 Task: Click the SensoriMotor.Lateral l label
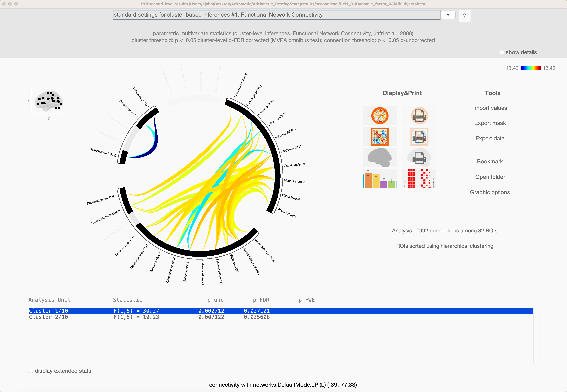click(x=266, y=251)
